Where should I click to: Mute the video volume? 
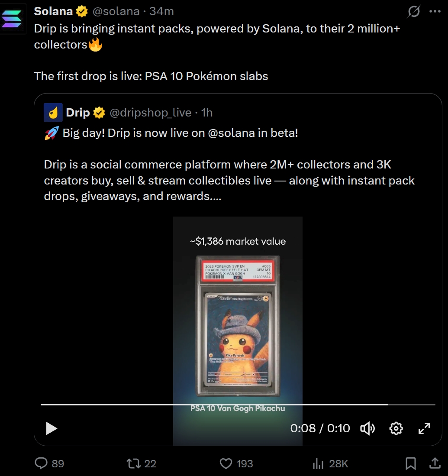(x=367, y=428)
